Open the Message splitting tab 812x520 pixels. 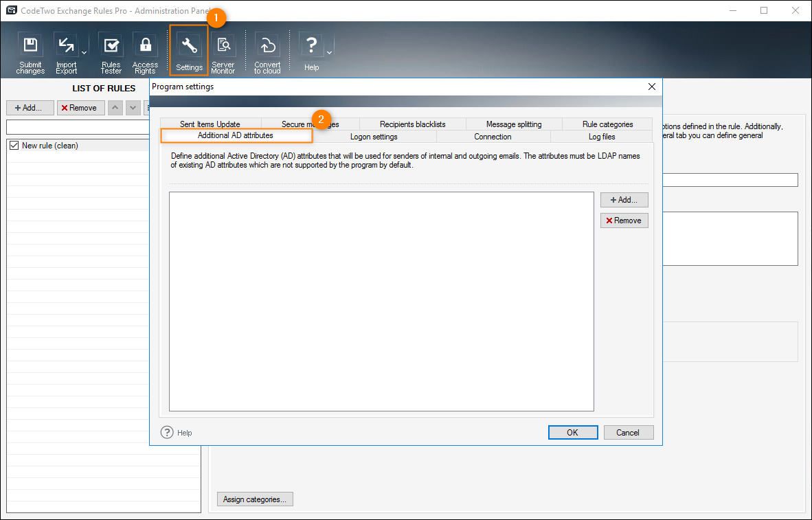514,124
